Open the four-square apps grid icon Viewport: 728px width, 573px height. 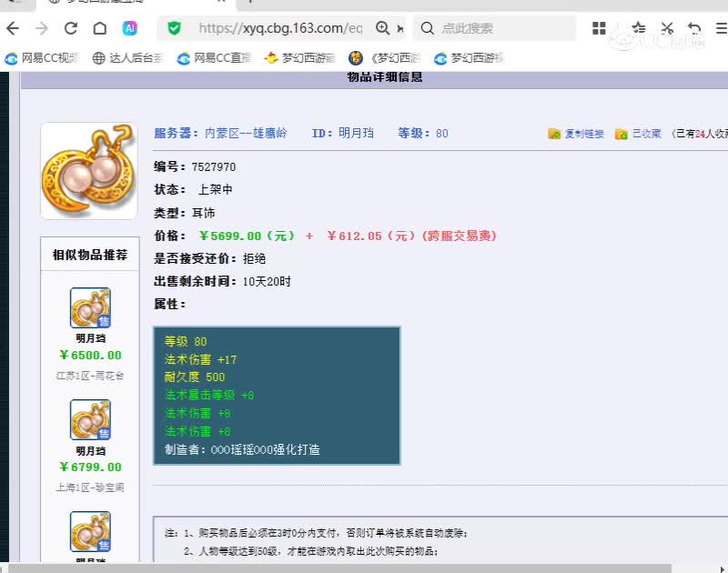click(x=599, y=28)
